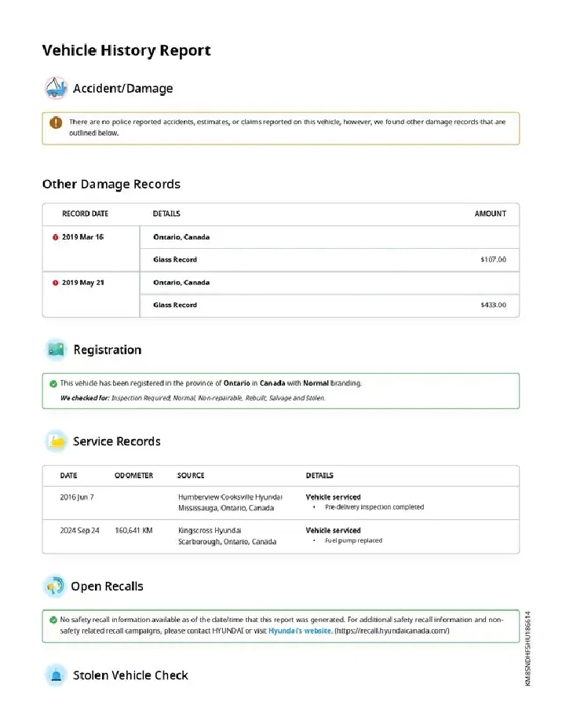562x728 pixels.
Task: Select the $433.00 Glass Record row
Action: pos(328,305)
